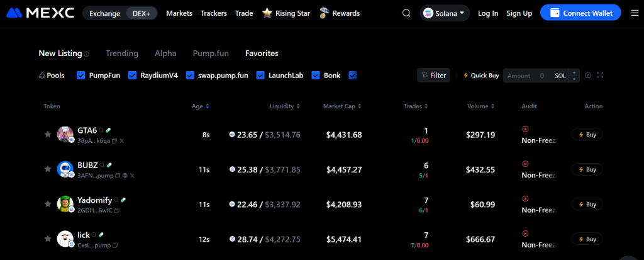Open the Trade menu

[x=244, y=13]
